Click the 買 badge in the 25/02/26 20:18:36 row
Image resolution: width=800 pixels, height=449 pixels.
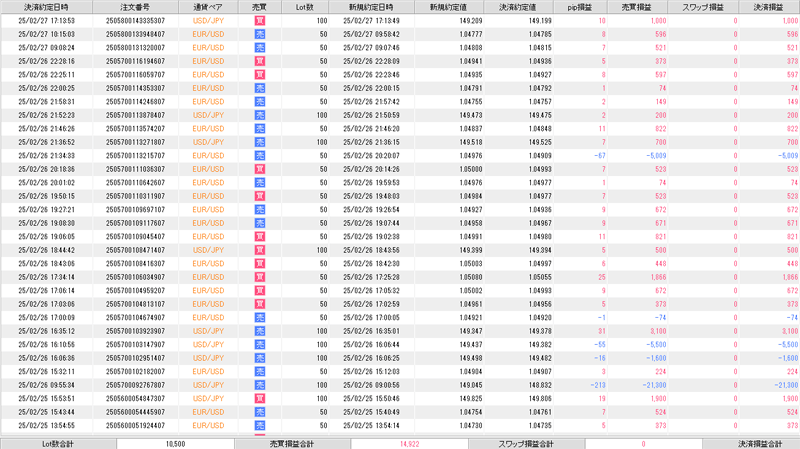(260, 169)
